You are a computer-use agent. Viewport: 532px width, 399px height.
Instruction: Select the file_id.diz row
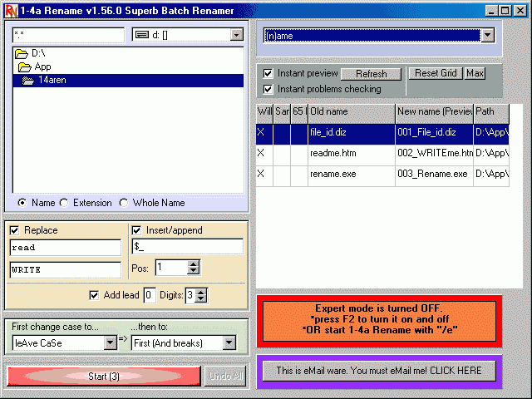(x=382, y=135)
